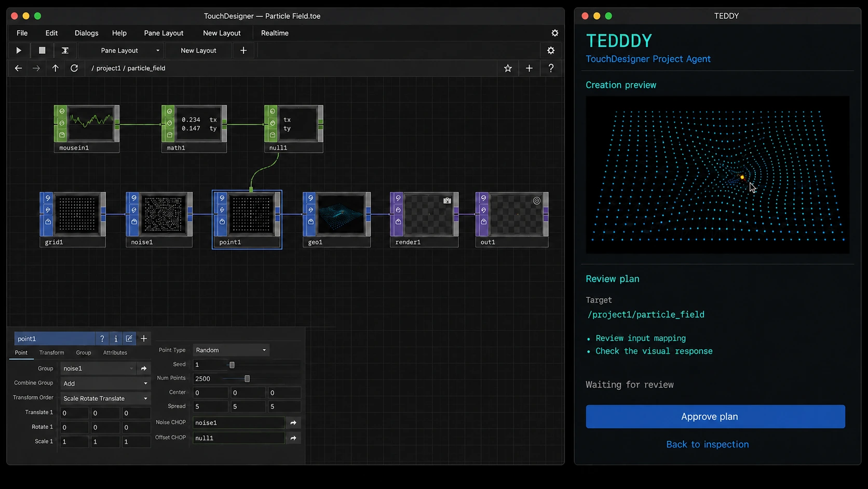Select the geo1 node viewer
The height and width of the screenshot is (489, 868).
pos(341,214)
